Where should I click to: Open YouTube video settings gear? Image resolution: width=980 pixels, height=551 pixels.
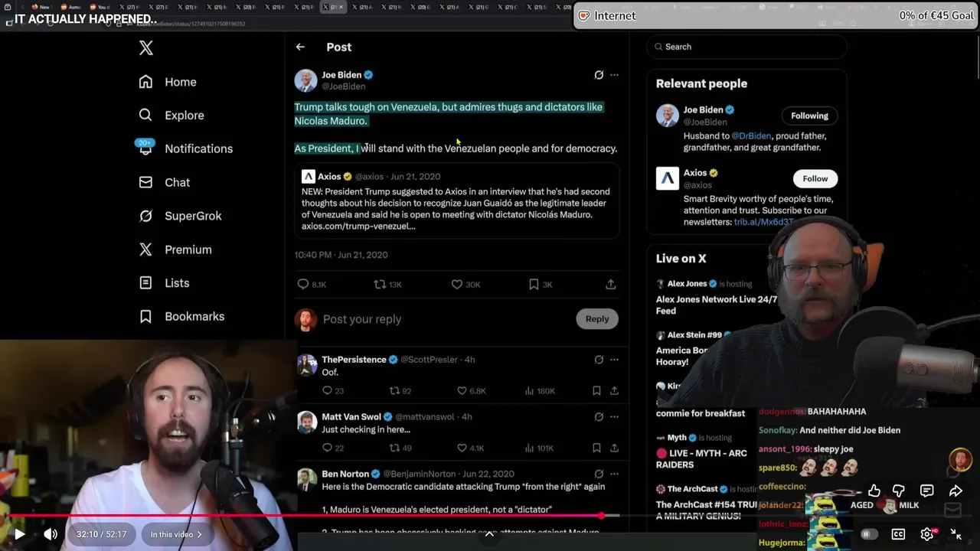tap(927, 534)
